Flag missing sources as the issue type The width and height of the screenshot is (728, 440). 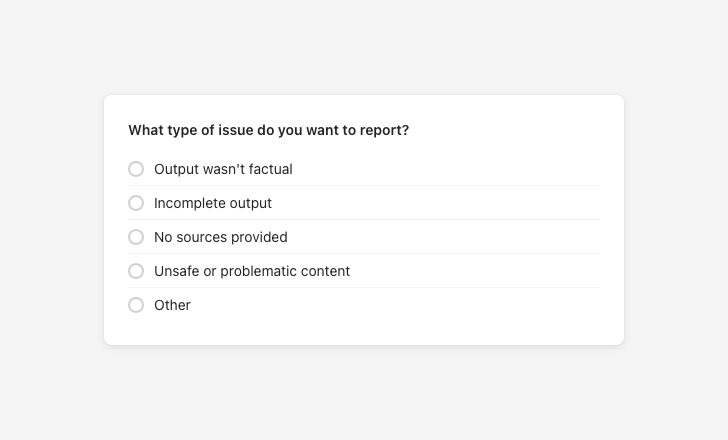point(136,237)
